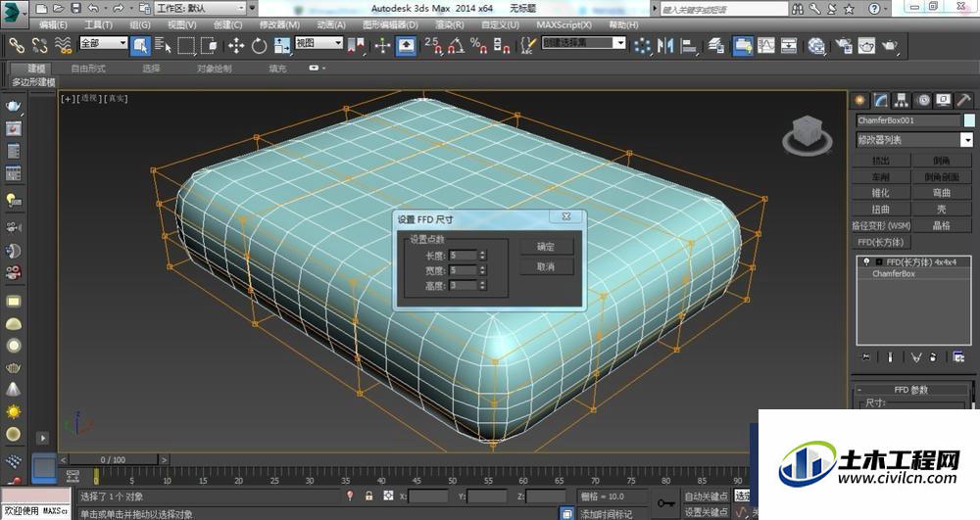Select the Scale tool
The width and height of the screenshot is (980, 520).
[x=282, y=46]
